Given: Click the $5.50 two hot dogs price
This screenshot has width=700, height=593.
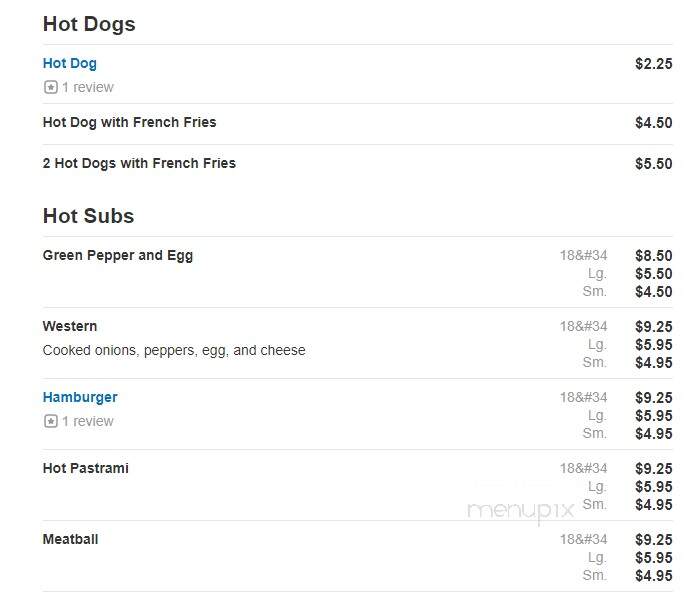Looking at the screenshot, I should 654,164.
